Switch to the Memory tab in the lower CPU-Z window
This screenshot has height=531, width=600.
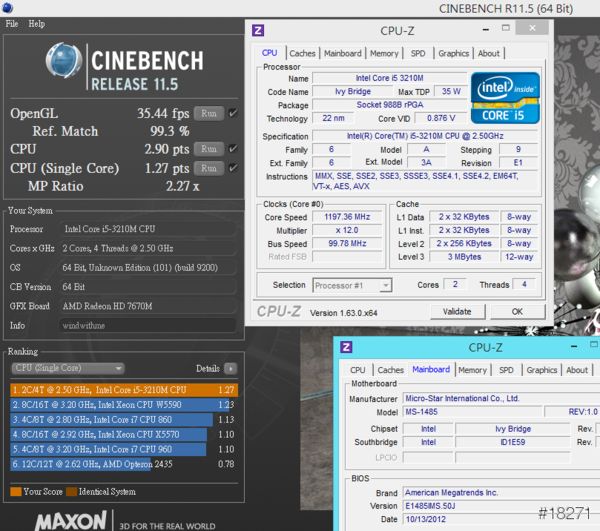tap(472, 370)
